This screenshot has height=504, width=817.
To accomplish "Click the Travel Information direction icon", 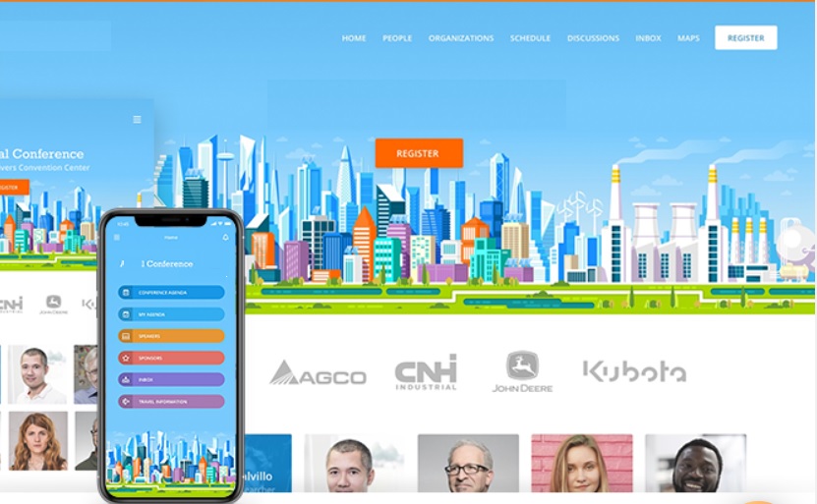I will pyautogui.click(x=126, y=402).
